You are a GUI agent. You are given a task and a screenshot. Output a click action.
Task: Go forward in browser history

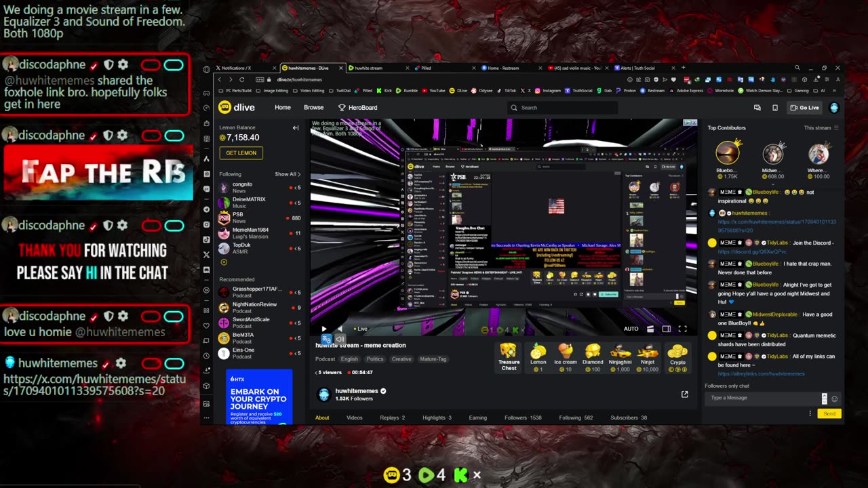231,79
